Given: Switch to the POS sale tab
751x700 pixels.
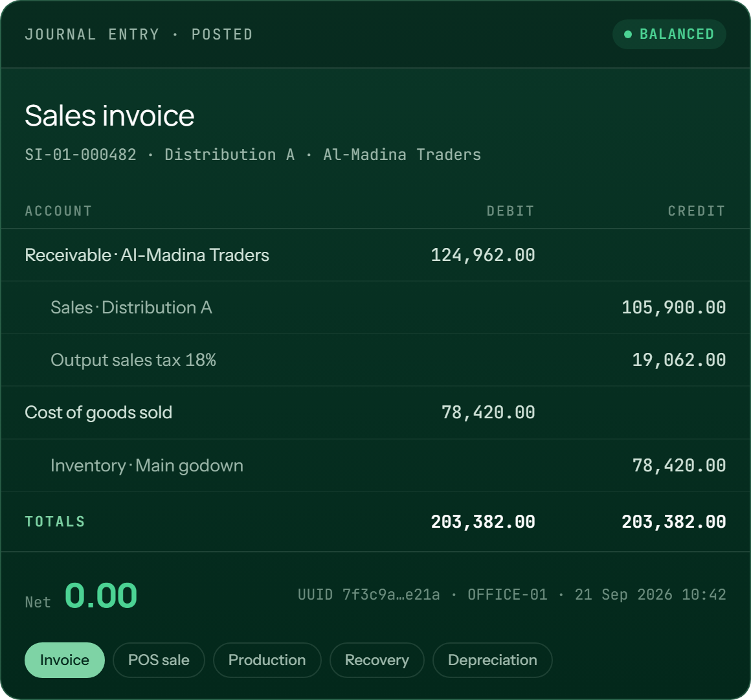Looking at the screenshot, I should pos(159,660).
